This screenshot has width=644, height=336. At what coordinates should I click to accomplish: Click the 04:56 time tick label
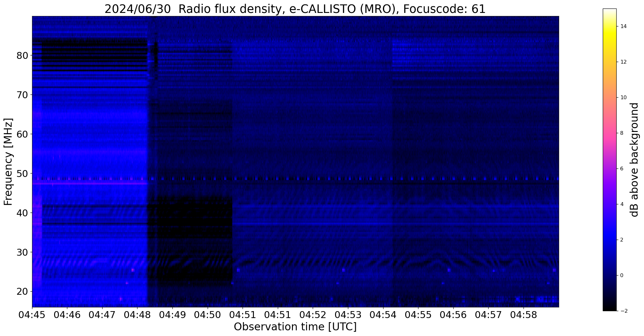point(453,315)
